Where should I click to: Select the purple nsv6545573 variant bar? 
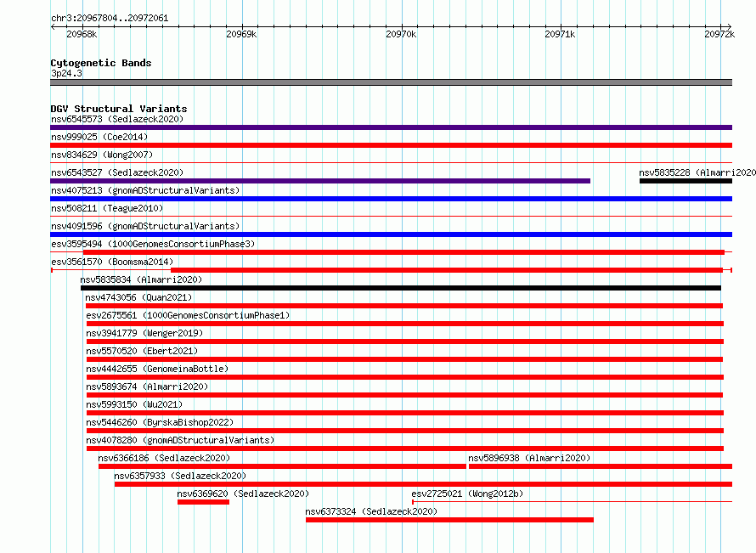click(x=391, y=127)
